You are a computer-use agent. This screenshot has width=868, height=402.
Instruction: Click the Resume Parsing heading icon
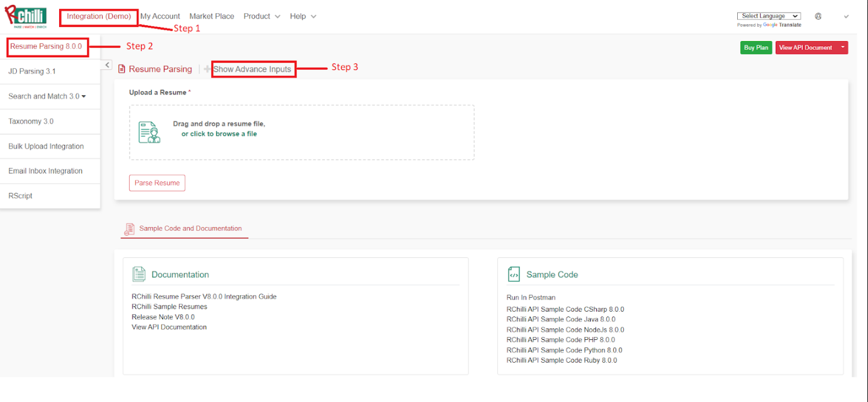122,69
